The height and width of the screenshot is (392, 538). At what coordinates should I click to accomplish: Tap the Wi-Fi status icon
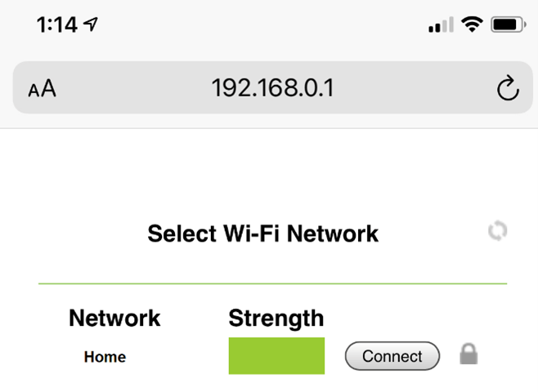click(472, 24)
